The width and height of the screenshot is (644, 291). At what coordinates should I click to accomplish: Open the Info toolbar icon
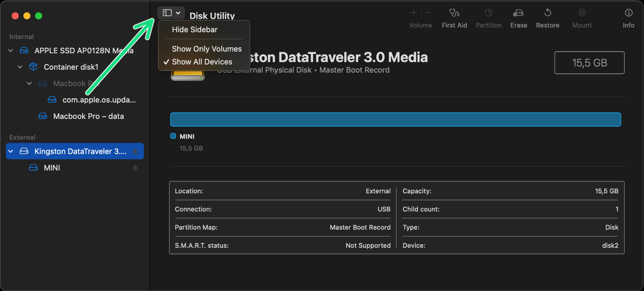point(629,13)
